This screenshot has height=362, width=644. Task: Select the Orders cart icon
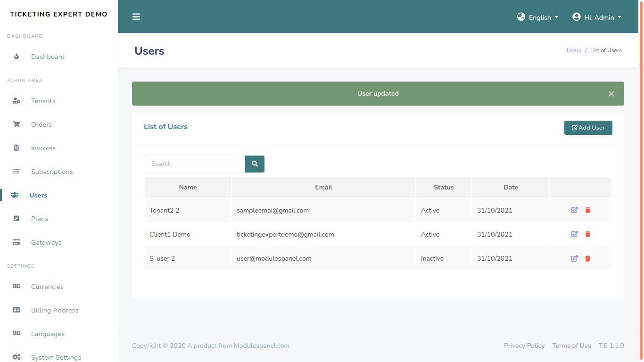pos(17,124)
